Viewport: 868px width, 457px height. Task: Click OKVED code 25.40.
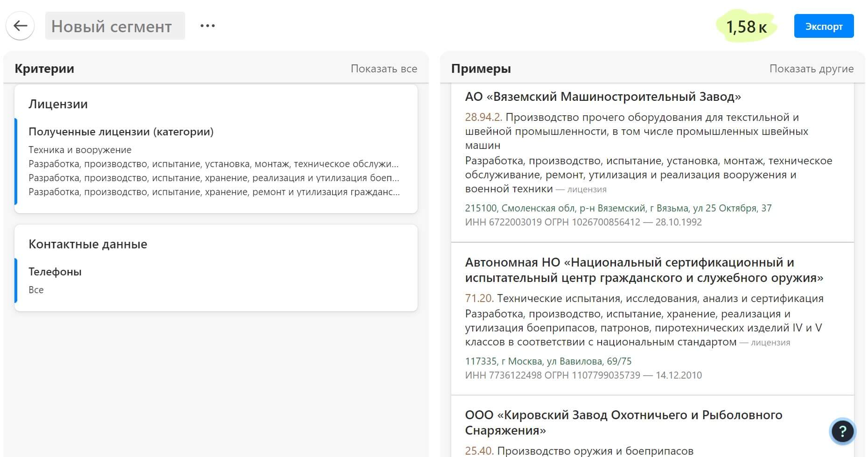pyautogui.click(x=479, y=451)
